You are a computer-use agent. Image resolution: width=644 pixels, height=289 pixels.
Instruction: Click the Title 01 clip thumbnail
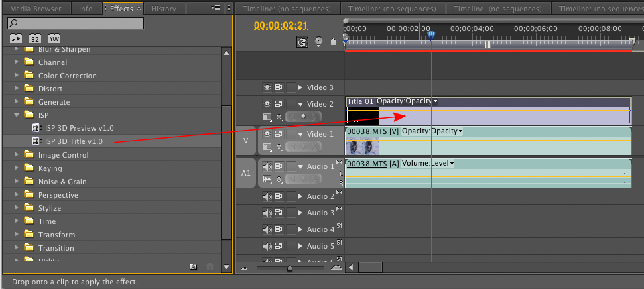pyautogui.click(x=363, y=115)
